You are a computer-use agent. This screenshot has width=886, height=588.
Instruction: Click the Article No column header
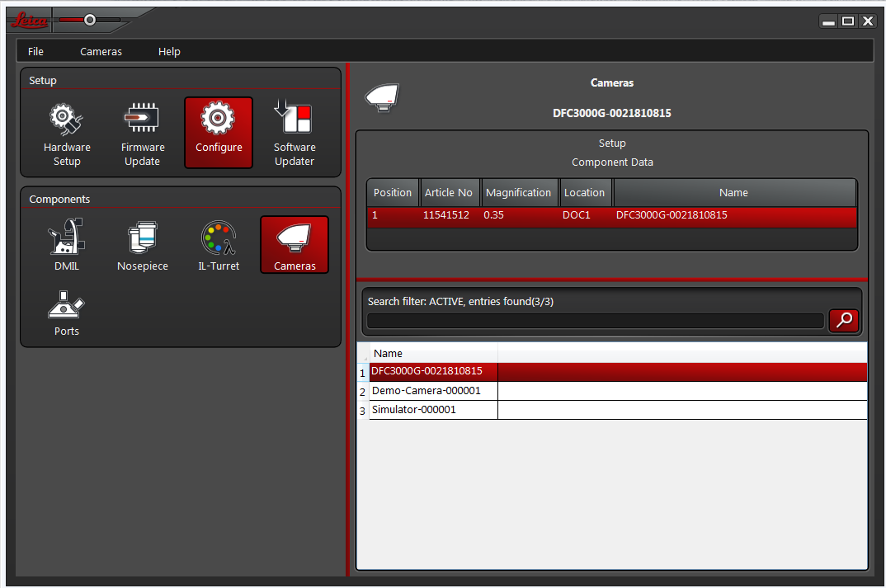coord(449,193)
